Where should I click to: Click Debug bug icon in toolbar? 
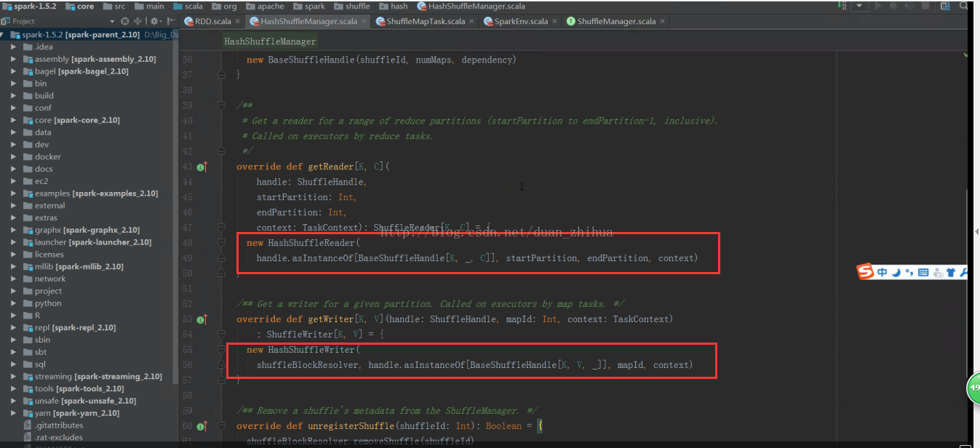coord(893,6)
